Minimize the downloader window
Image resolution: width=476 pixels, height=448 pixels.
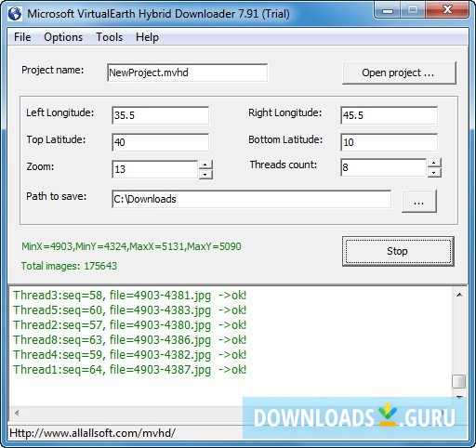click(x=388, y=11)
